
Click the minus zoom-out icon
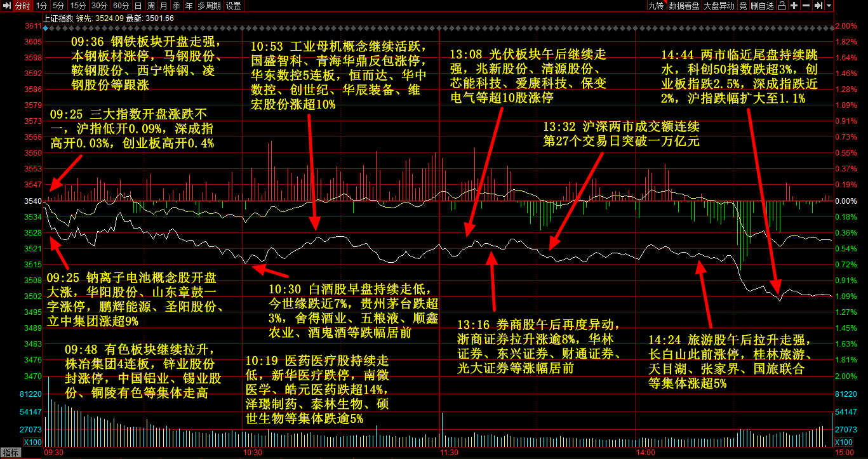pyautogui.click(x=806, y=6)
